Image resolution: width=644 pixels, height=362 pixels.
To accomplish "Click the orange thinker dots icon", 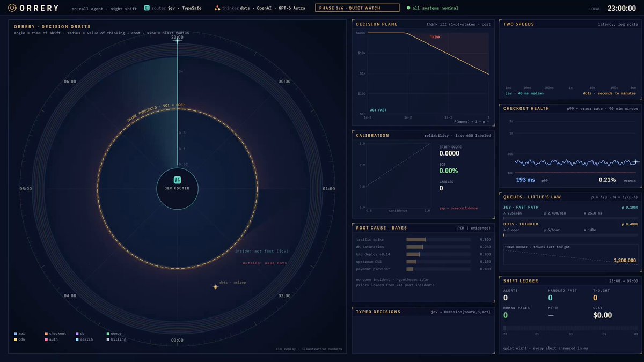I will pos(217,8).
